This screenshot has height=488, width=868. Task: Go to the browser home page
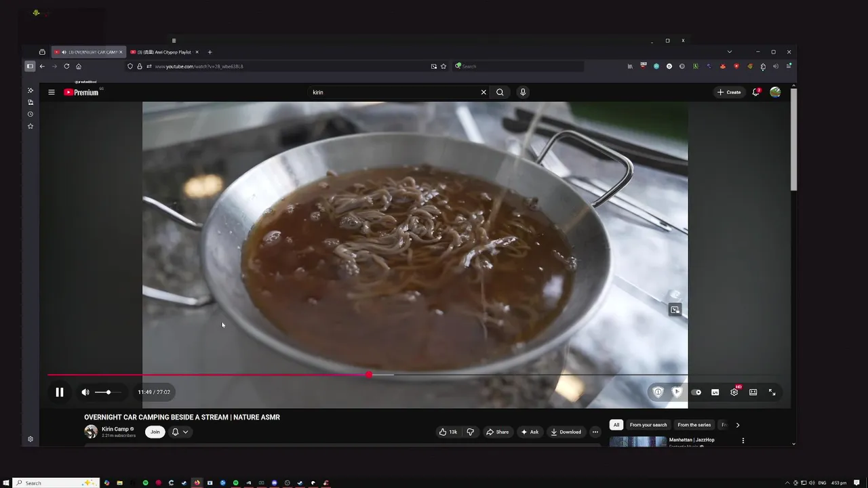click(79, 66)
